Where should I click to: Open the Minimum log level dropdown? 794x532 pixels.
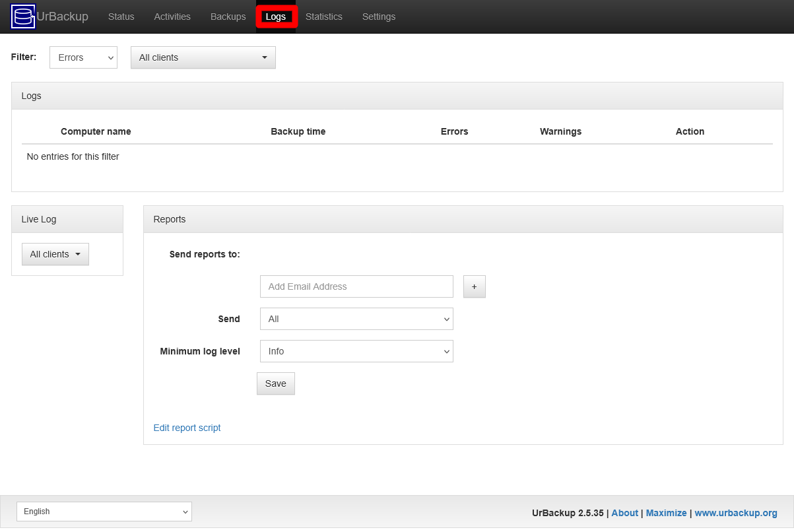point(356,351)
